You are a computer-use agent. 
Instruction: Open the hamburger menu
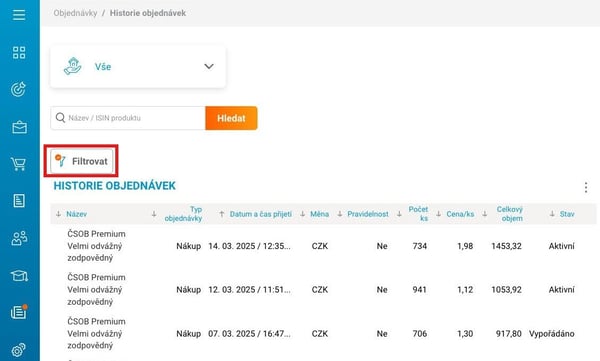point(19,15)
